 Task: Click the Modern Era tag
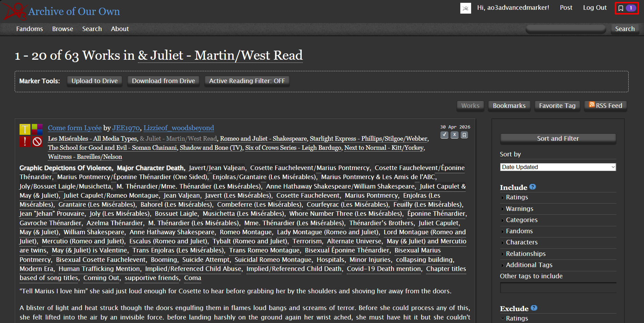pyautogui.click(x=37, y=269)
